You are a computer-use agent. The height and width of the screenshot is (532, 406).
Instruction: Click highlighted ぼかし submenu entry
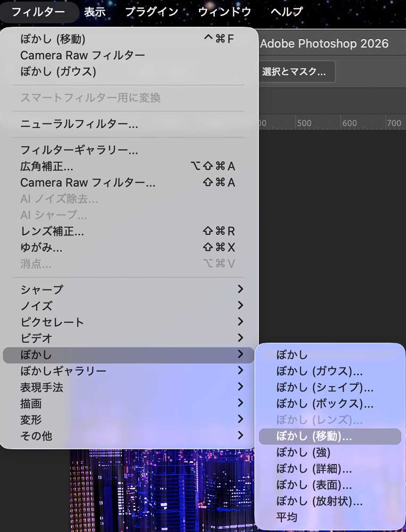coord(129,355)
